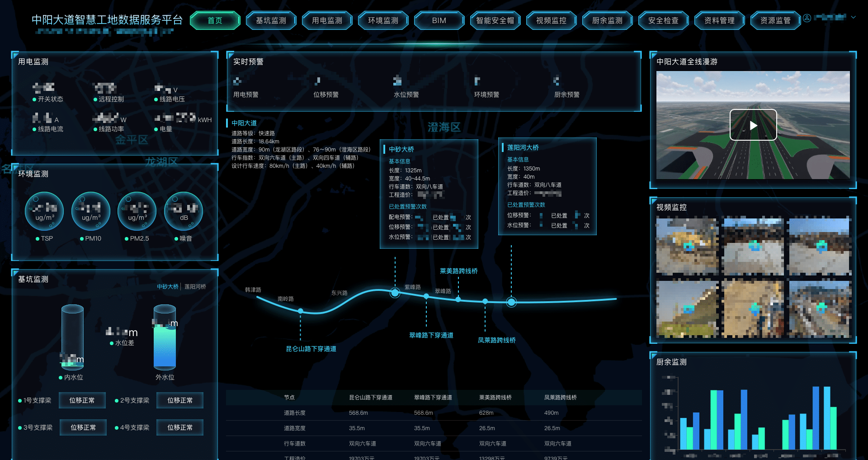Screen dimensions: 868x460
Task: Play the 中阳大道全线漫游 video
Action: (753, 125)
